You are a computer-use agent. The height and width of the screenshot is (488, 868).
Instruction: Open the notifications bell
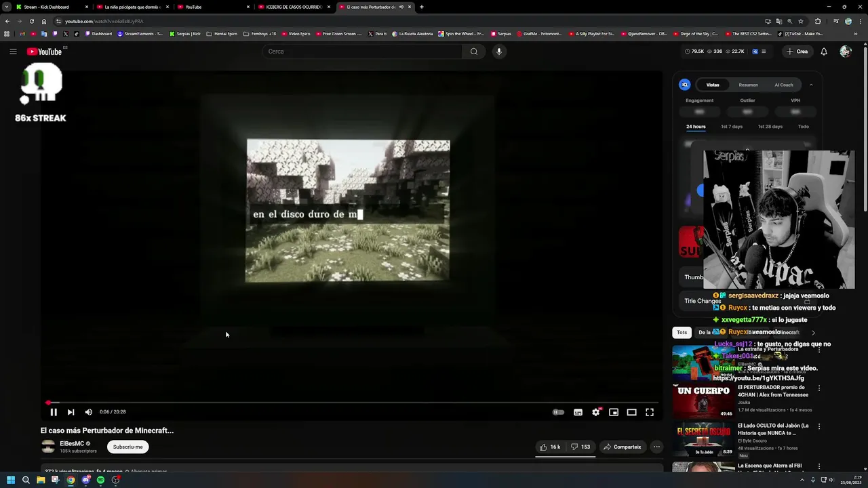[824, 52]
